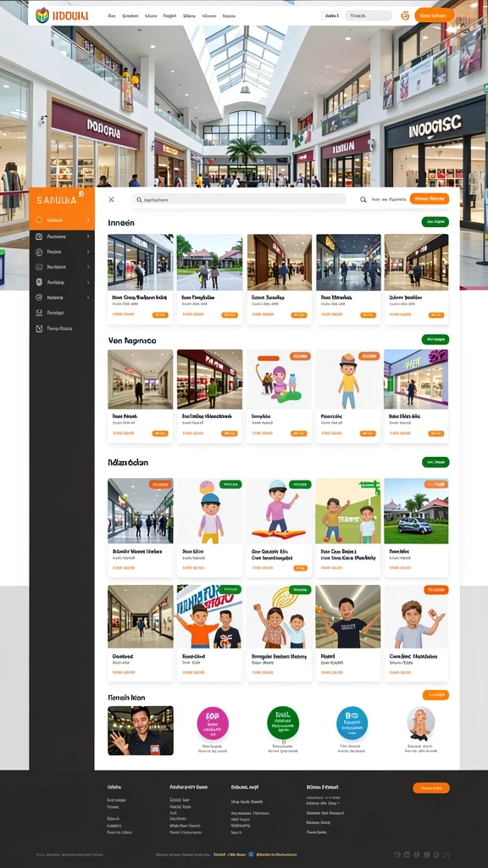Open the purple cartoon character card thumbnail
488x868 pixels.
pos(279,379)
